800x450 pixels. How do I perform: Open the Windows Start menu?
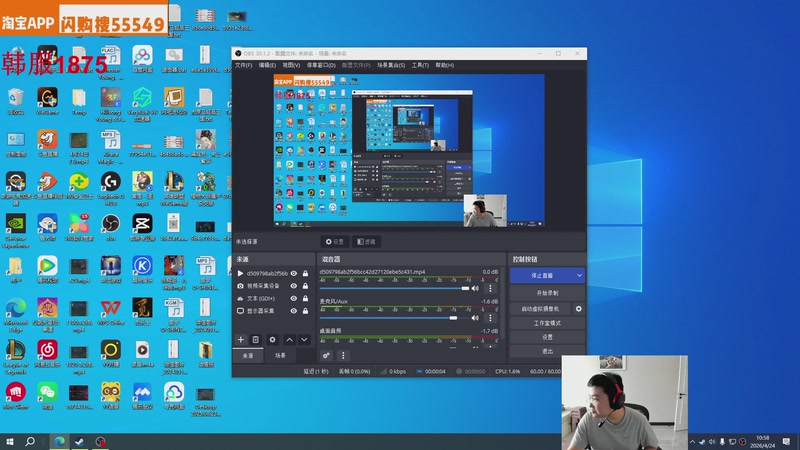click(10, 441)
